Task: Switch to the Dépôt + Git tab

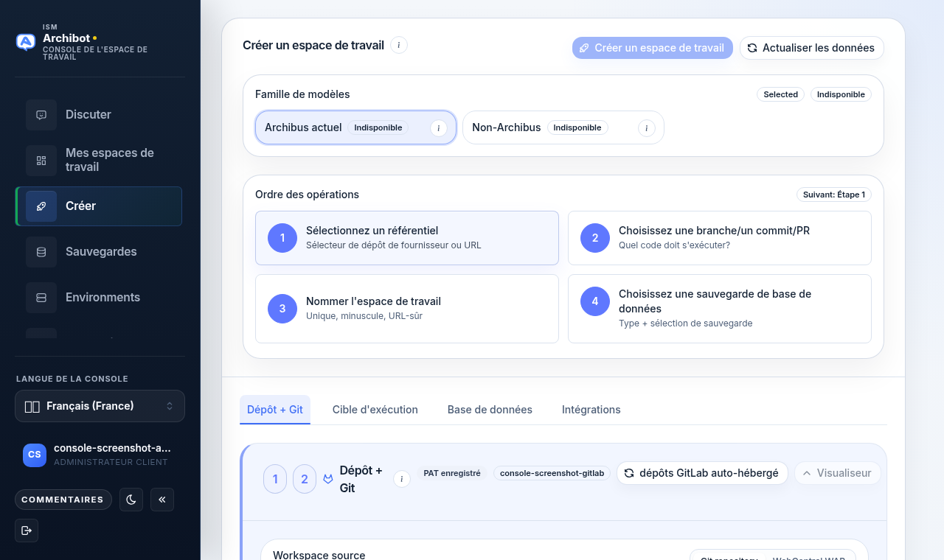Action: [275, 410]
